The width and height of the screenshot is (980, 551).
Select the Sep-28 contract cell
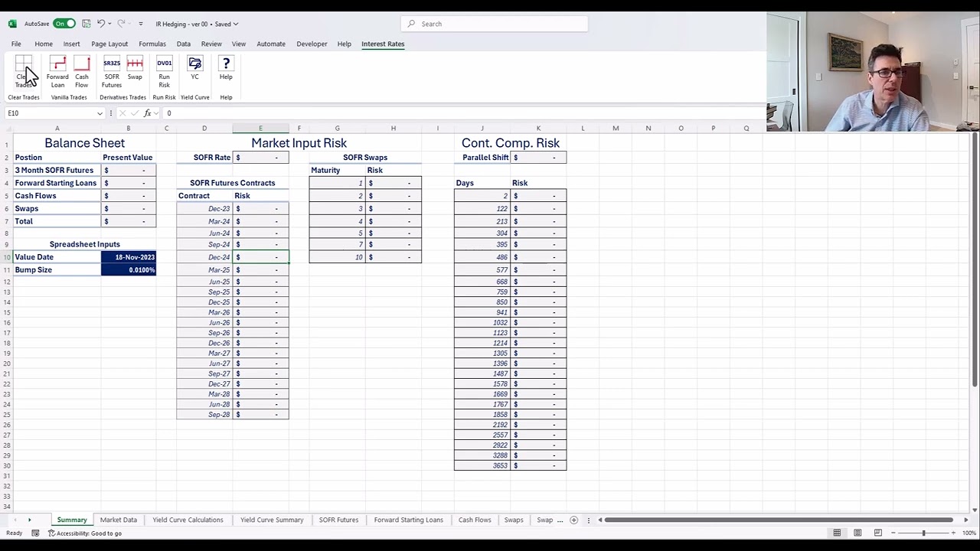[204, 415]
